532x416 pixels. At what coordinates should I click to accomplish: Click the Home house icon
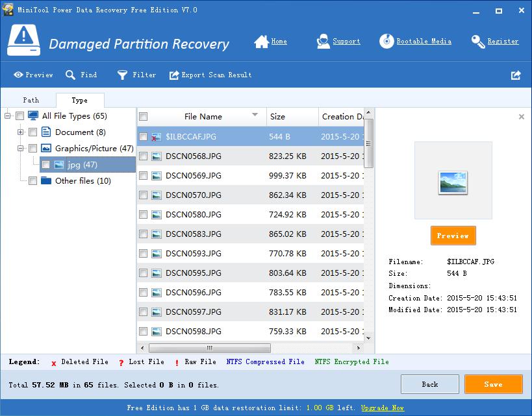[x=261, y=42]
